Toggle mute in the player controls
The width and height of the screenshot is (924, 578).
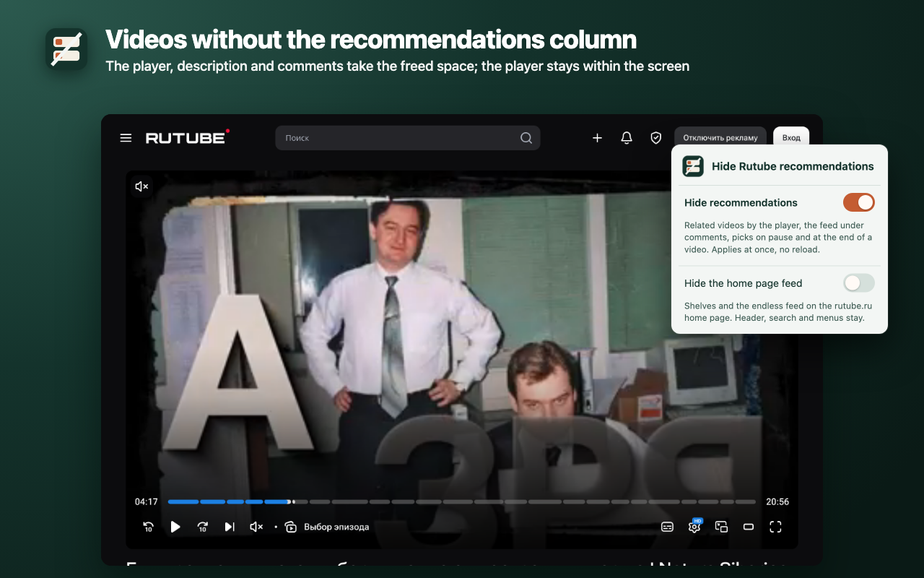256,527
